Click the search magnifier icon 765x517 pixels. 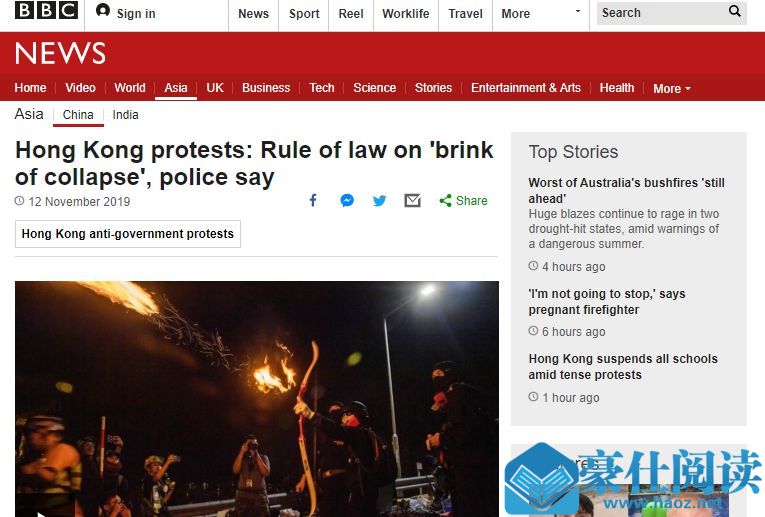734,11
